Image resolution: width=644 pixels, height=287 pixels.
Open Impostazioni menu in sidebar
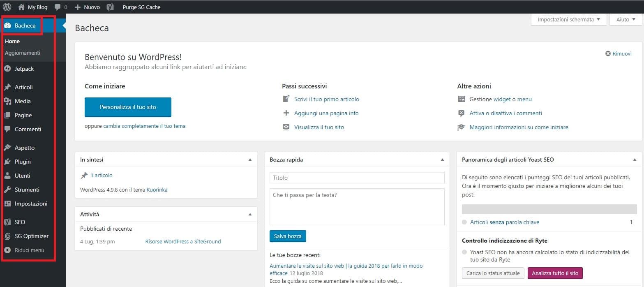pos(31,204)
